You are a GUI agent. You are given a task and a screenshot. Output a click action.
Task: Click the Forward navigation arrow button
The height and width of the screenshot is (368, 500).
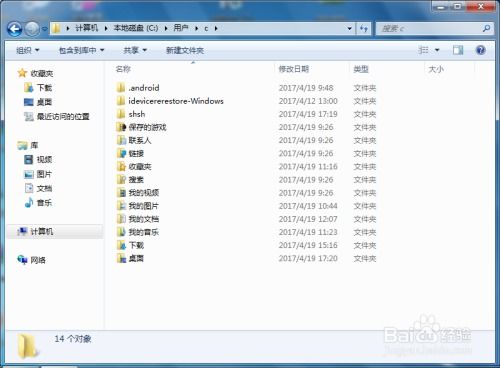32,29
